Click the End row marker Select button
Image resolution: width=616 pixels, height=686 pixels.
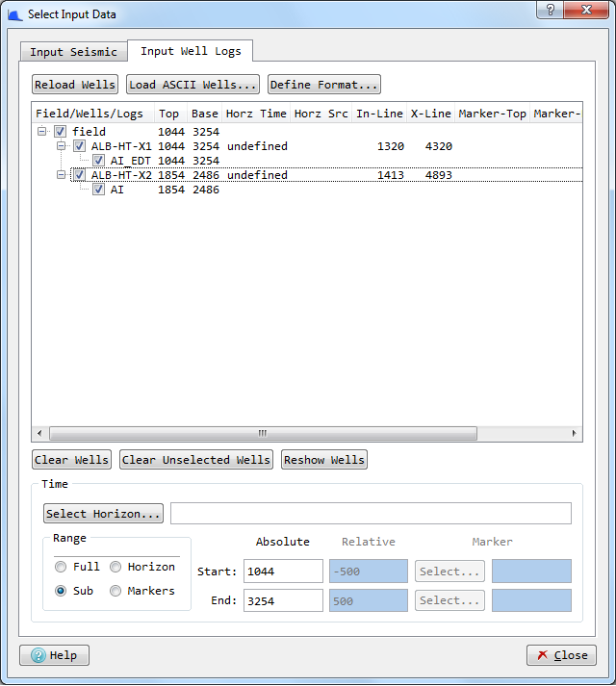click(x=449, y=600)
